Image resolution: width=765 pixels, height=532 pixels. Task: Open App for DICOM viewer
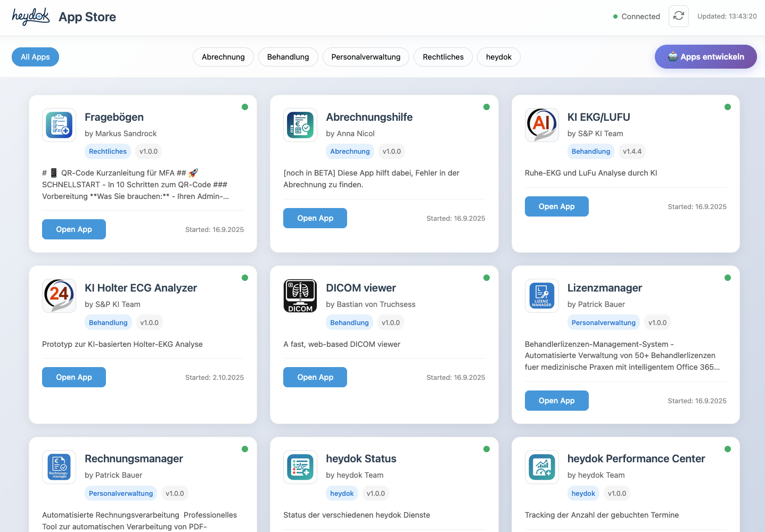click(x=315, y=377)
